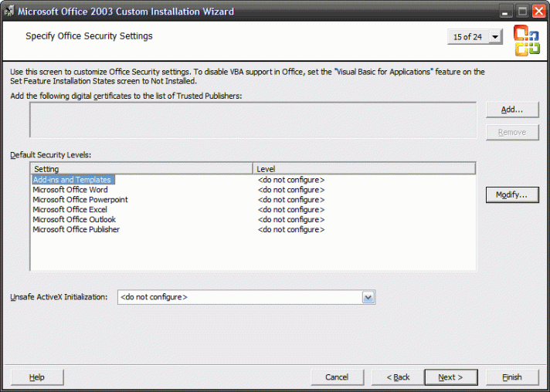Click the wizard title bar icon
550x392 pixels.
click(x=9, y=12)
